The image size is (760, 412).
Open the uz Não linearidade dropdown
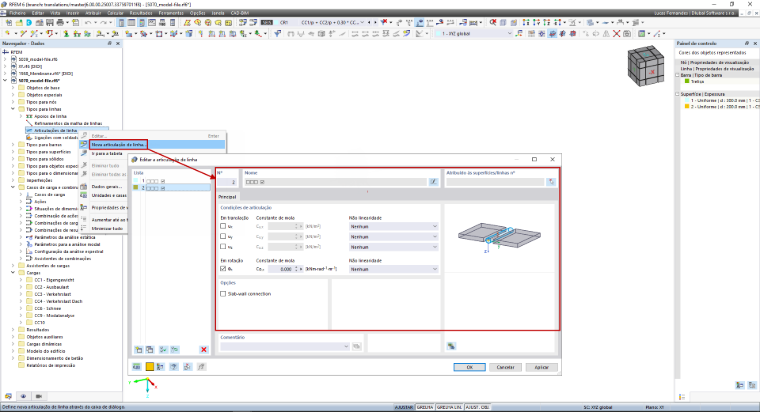coord(393,247)
